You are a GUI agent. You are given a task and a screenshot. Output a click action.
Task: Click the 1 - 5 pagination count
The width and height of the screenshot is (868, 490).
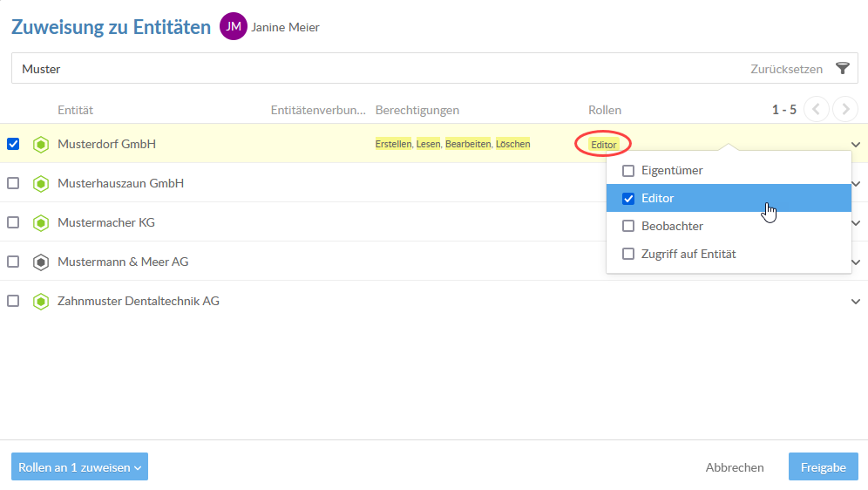[x=783, y=110]
